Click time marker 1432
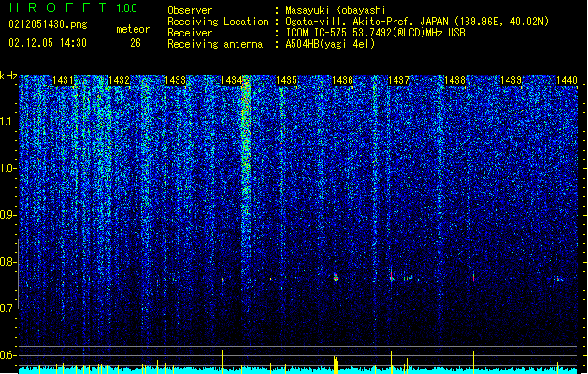The height and width of the screenshot is (374, 588). click(119, 79)
